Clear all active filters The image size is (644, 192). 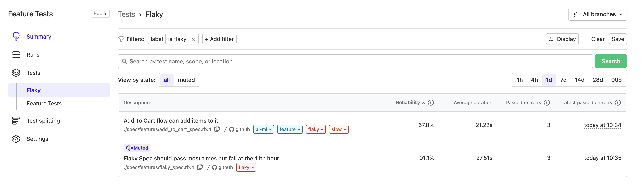coord(598,39)
